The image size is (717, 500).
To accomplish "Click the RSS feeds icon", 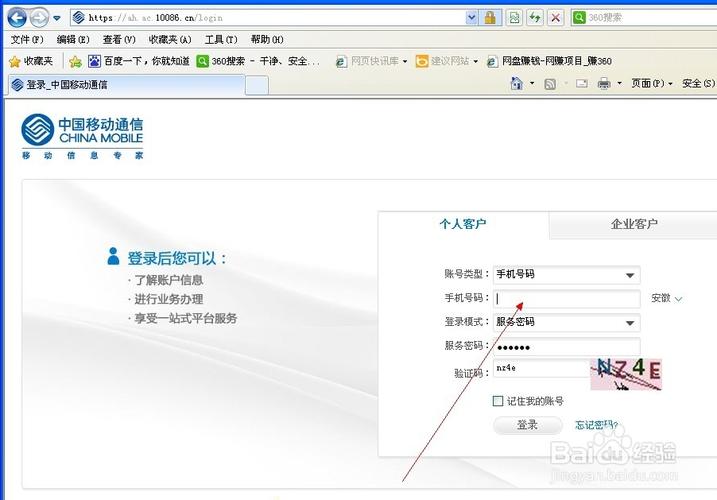I will (550, 84).
